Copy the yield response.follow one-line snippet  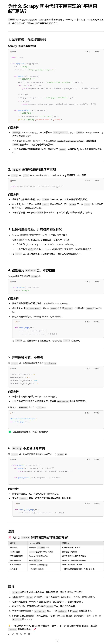pos(88,181)
